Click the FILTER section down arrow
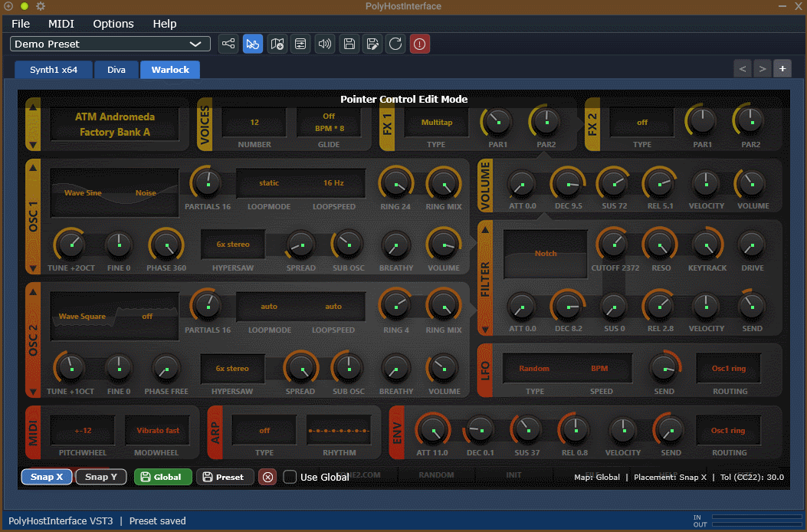The width and height of the screenshot is (807, 532). tap(485, 329)
